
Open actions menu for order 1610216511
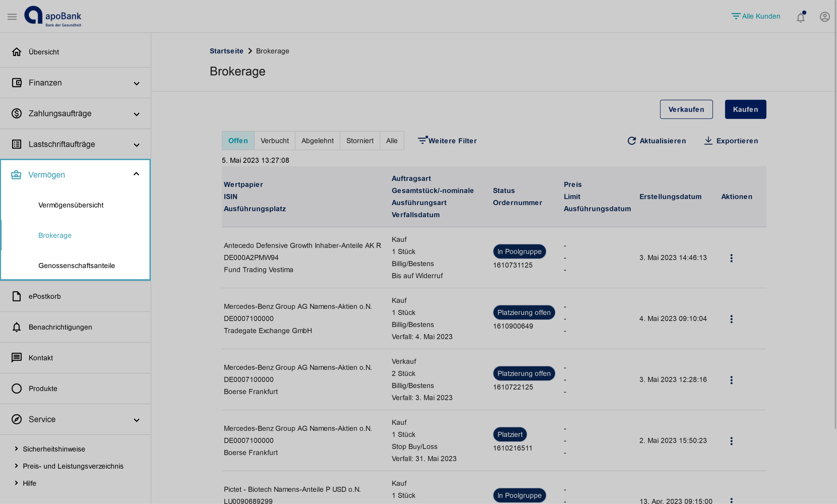(731, 441)
